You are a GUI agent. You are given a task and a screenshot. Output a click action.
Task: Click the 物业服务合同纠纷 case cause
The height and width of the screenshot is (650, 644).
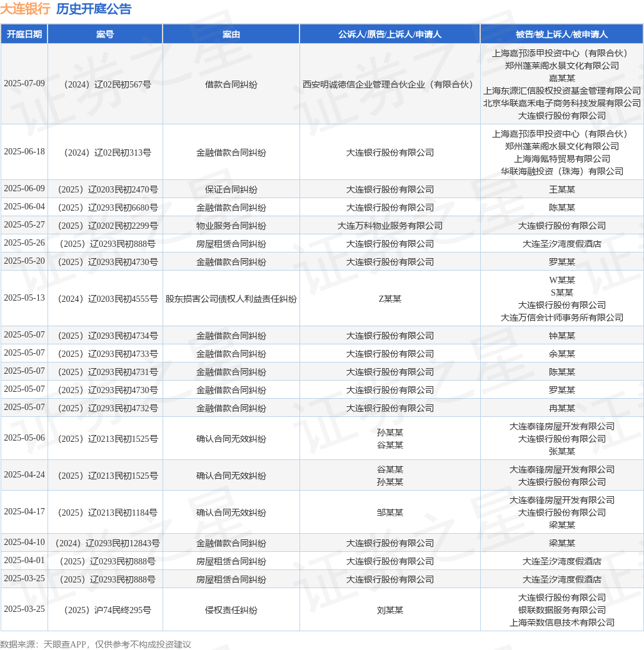click(x=231, y=226)
